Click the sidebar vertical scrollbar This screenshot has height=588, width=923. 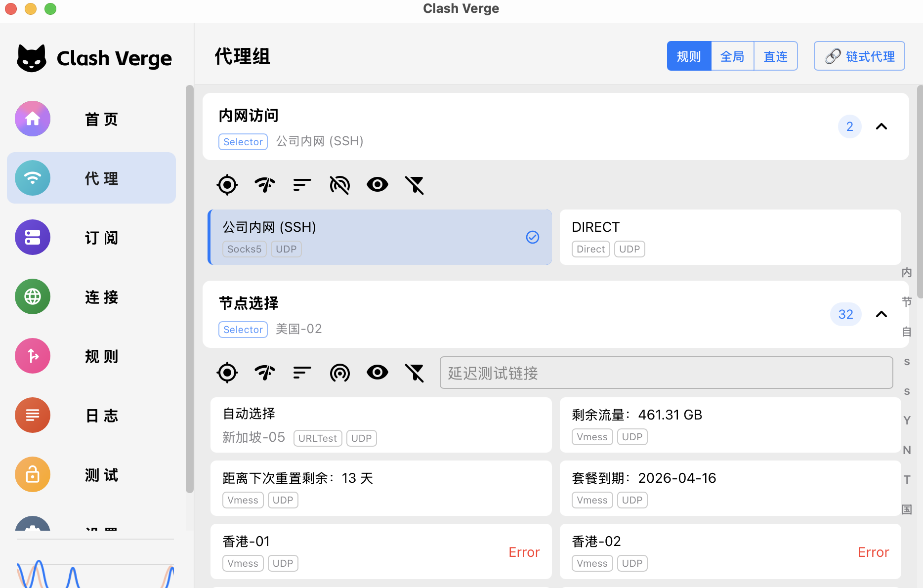coord(189,289)
